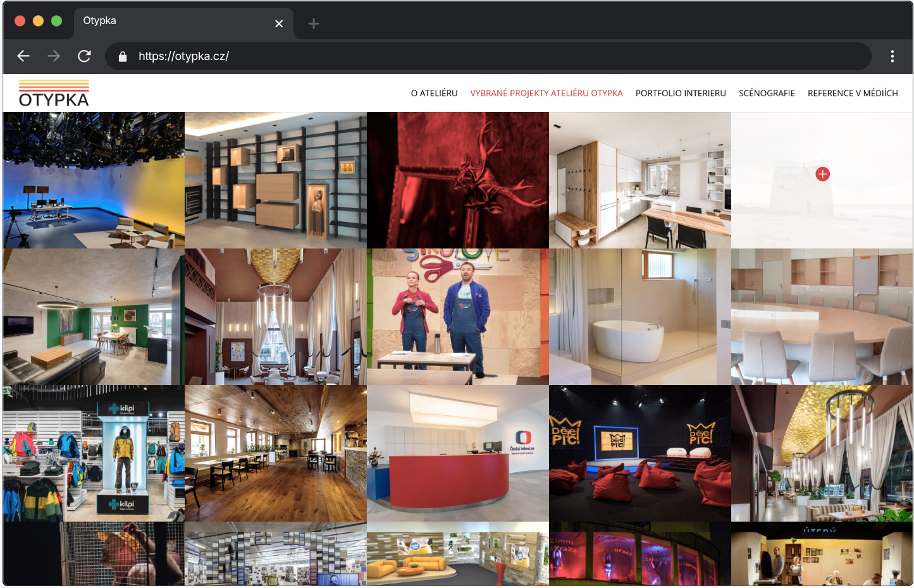Click the OTYPKA logo
This screenshot has width=914, height=588.
point(54,94)
